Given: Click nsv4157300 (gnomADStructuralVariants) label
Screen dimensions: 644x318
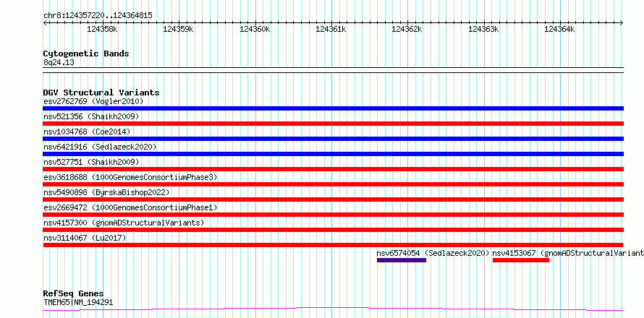Looking at the screenshot, I should [124, 223].
